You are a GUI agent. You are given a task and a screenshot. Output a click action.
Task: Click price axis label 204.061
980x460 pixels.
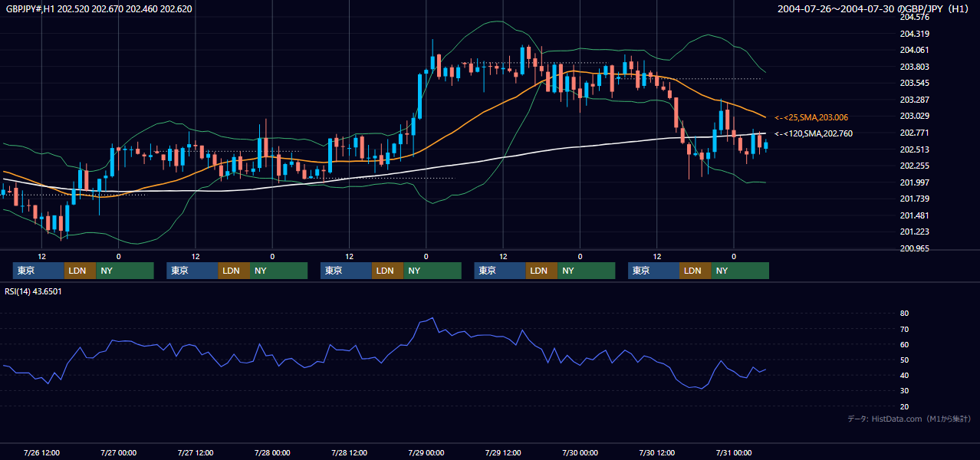click(914, 50)
